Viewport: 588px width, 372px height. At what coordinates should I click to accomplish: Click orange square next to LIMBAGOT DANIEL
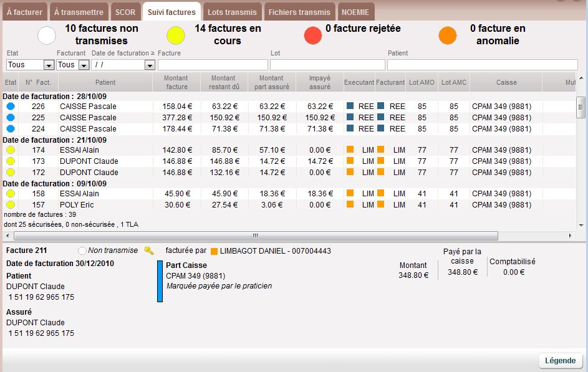pos(214,251)
